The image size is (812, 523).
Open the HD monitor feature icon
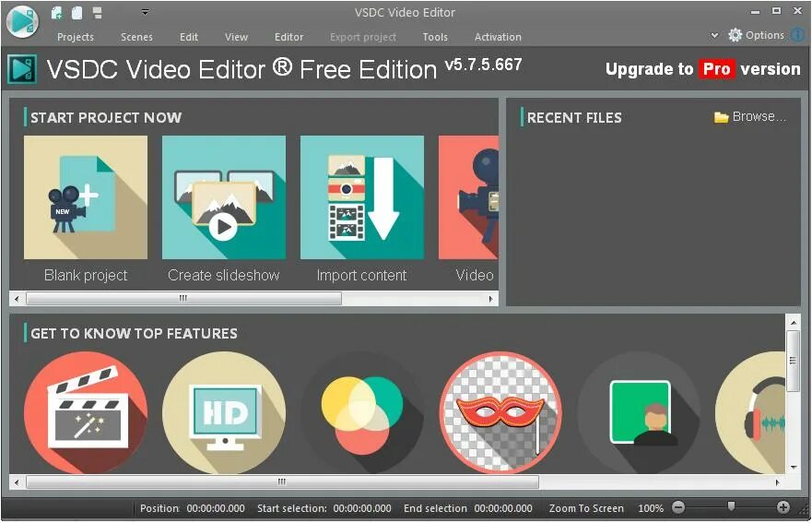click(224, 412)
